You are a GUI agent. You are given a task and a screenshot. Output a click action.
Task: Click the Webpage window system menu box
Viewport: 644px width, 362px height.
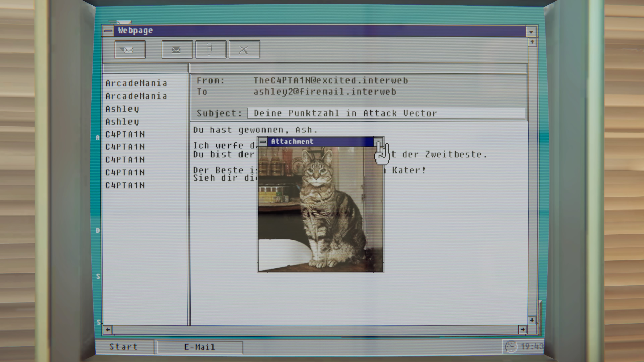point(108,31)
